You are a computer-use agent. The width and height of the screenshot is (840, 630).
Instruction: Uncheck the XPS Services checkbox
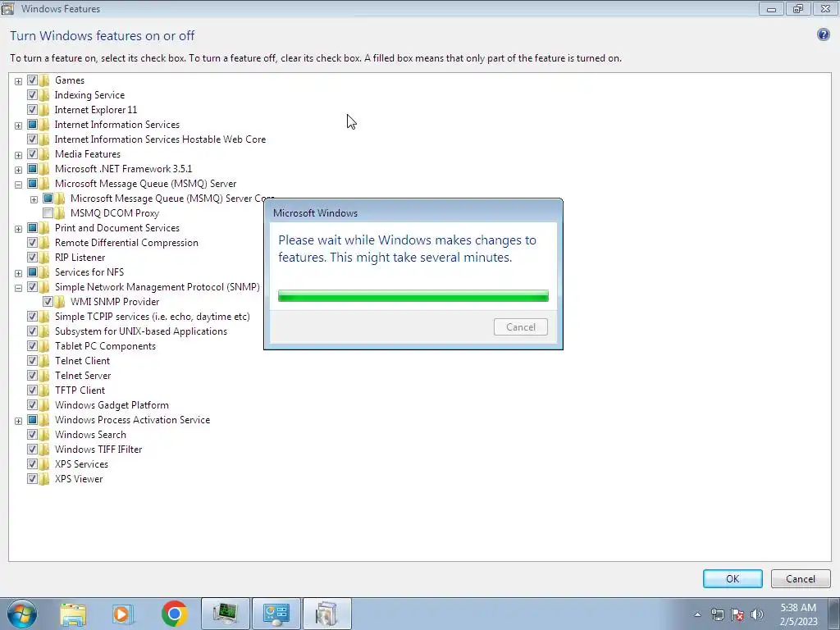click(32, 464)
